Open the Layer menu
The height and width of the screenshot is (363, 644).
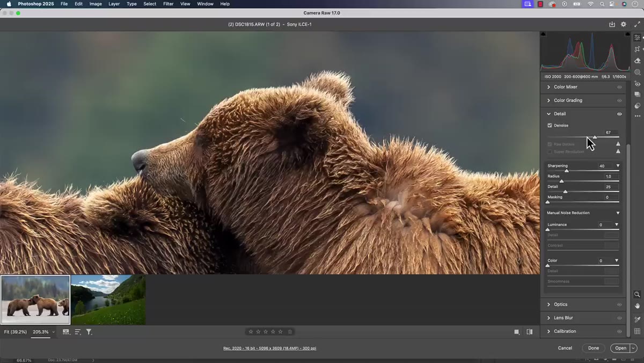(114, 4)
